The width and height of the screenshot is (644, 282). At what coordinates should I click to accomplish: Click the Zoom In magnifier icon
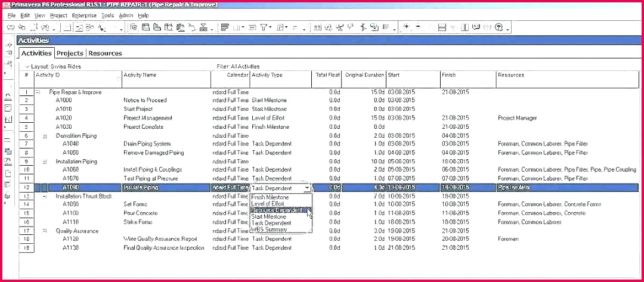point(407,27)
